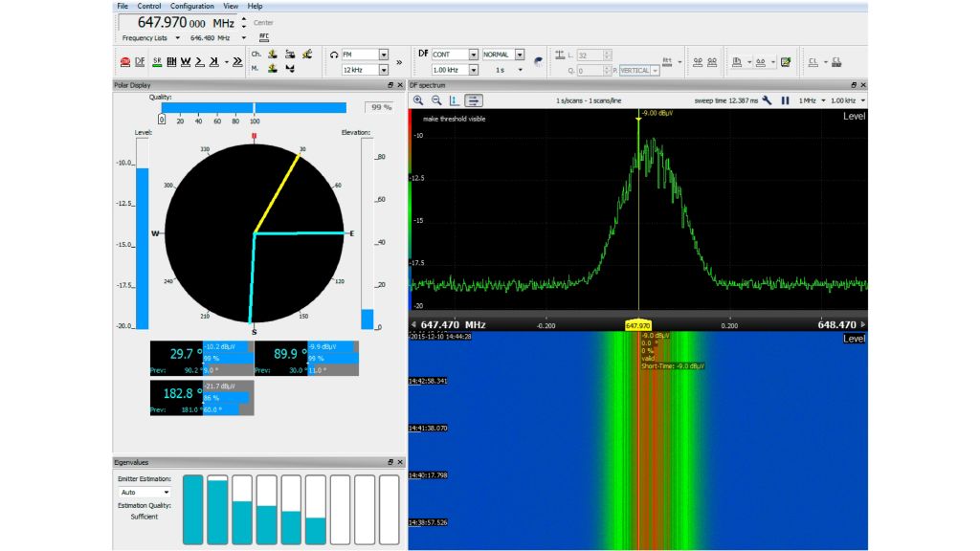This screenshot has height=551, width=980.
Task: Click the Ch. antenna selection icon
Action: click(272, 55)
